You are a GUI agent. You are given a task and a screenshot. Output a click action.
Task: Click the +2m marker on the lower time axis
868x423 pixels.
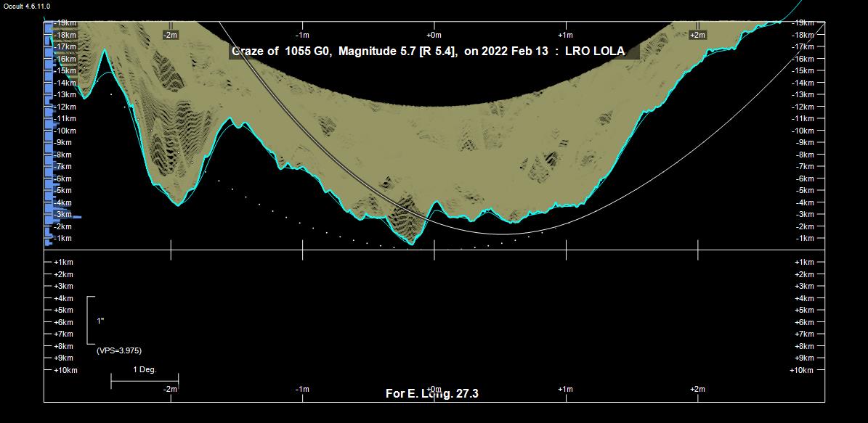(697, 390)
